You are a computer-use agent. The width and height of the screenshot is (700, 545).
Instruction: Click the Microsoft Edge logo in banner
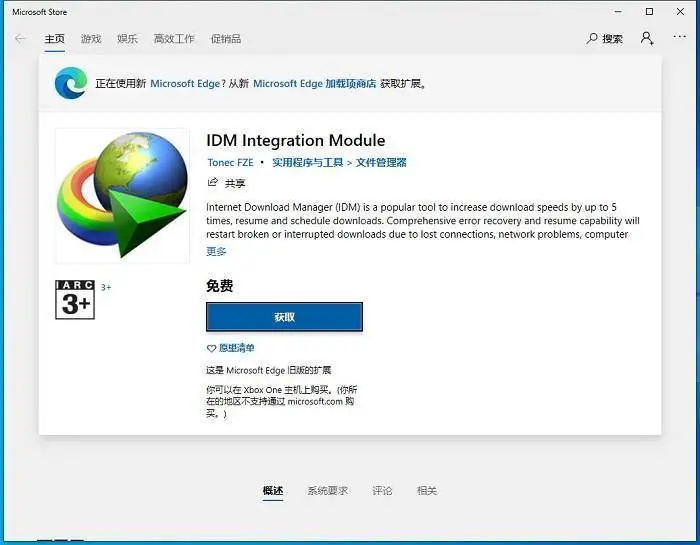tap(71, 83)
